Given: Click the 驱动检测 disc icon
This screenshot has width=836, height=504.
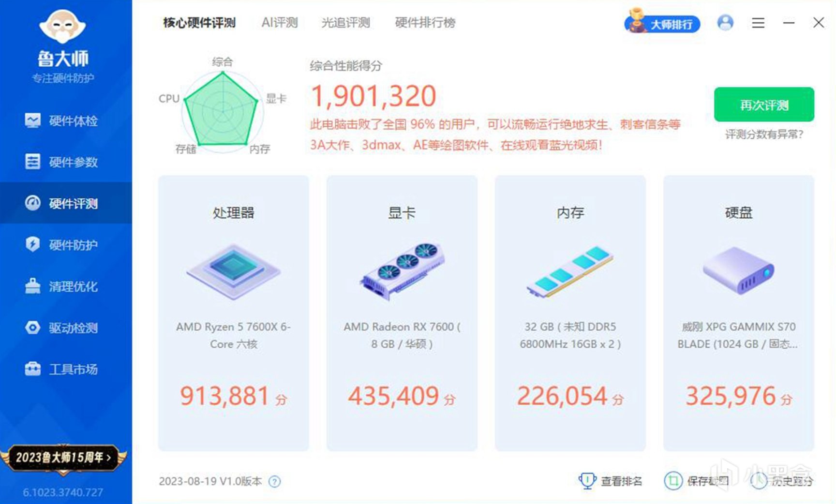Looking at the screenshot, I should click(33, 328).
